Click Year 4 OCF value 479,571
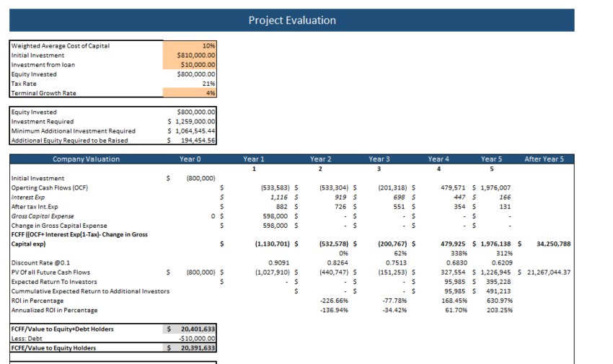The height and width of the screenshot is (364, 613). 453,187
